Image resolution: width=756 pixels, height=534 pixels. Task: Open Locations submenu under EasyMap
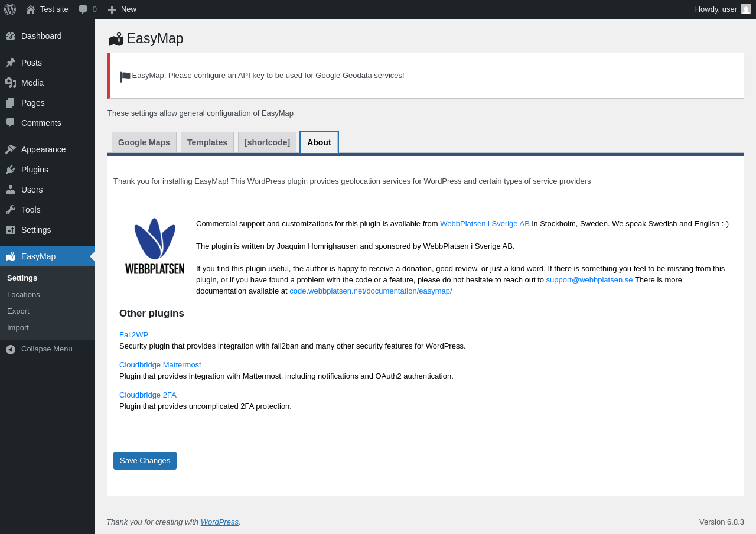[24, 294]
